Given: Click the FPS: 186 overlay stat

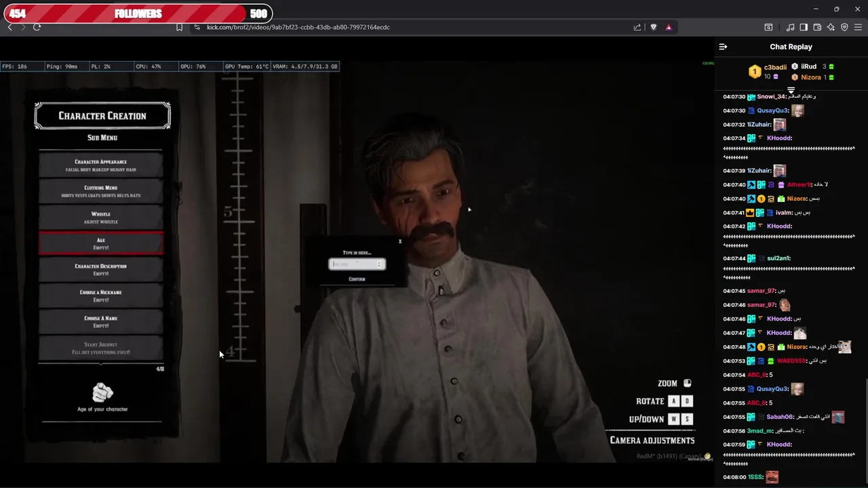Looking at the screenshot, I should click(15, 66).
